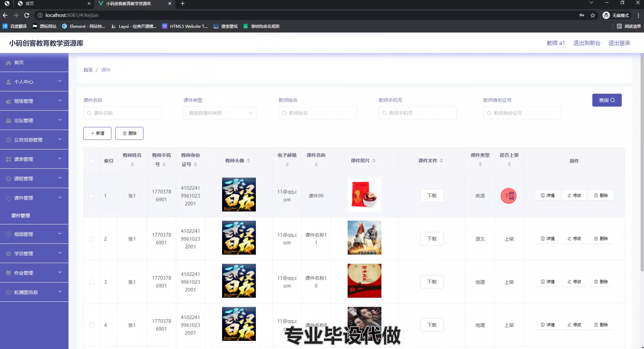
Task: Expand the 学员管理 menu chevron
Action: click(60, 253)
